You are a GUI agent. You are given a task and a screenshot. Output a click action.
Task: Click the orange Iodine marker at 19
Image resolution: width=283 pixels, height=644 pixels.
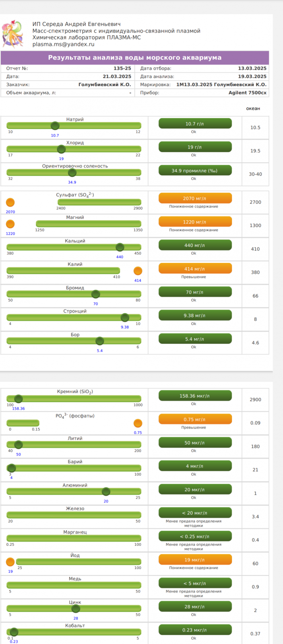(10, 562)
